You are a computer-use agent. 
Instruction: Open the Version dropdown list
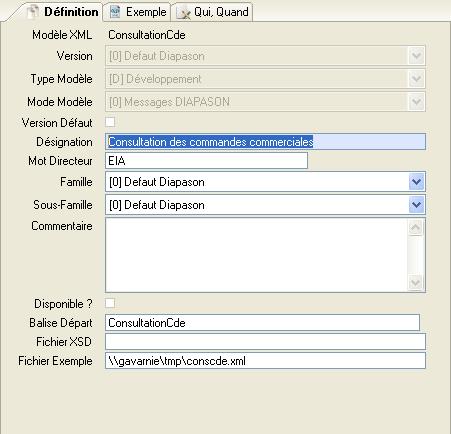pyautogui.click(x=265, y=56)
